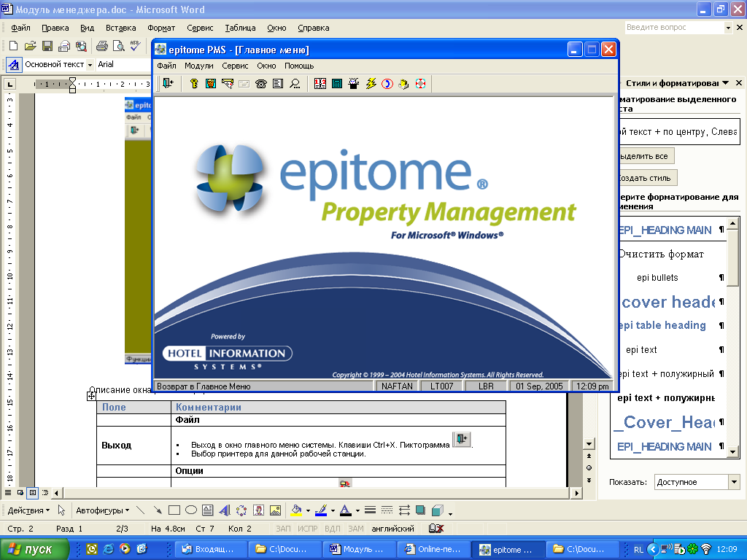This screenshot has height=560, width=747.
Task: Expand the Автофигуры menu
Action: [102, 510]
